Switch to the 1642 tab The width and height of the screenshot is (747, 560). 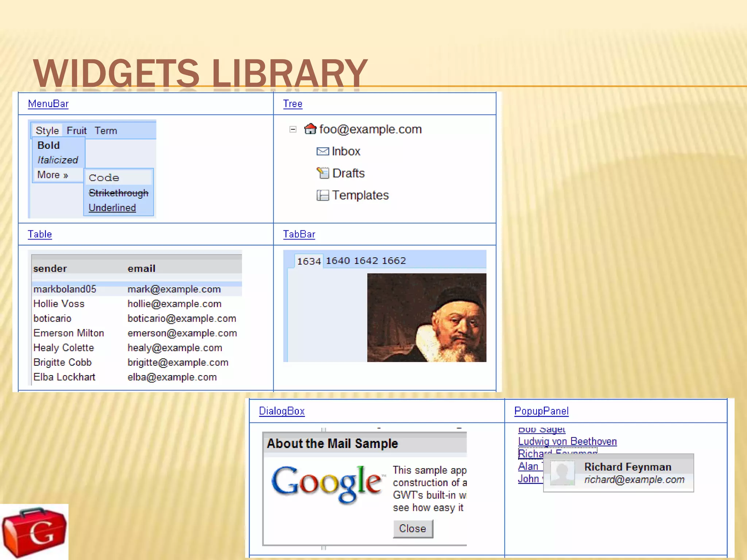(366, 261)
